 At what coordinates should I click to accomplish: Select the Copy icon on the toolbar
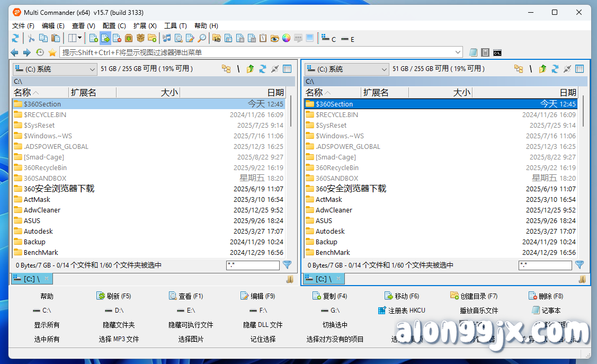coord(43,38)
